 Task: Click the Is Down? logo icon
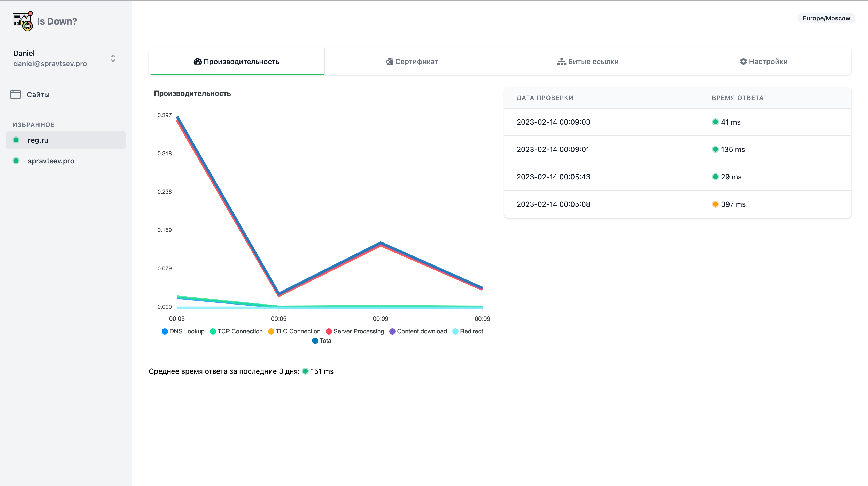[x=22, y=21]
